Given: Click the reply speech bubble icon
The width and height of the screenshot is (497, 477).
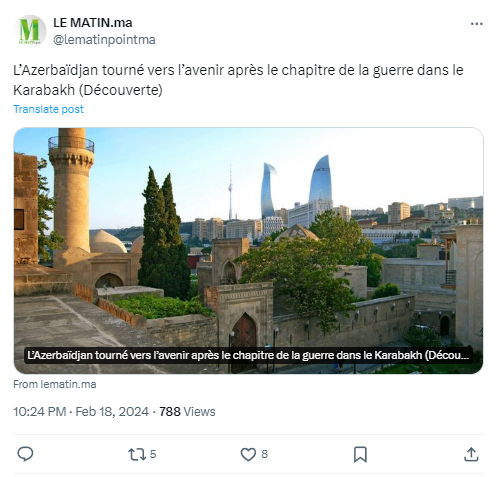Looking at the screenshot, I should click(x=25, y=454).
